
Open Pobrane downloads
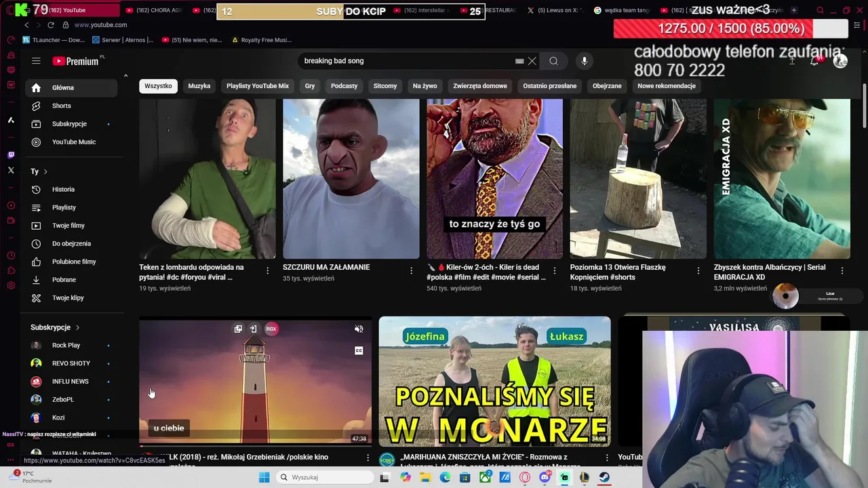coord(71,280)
